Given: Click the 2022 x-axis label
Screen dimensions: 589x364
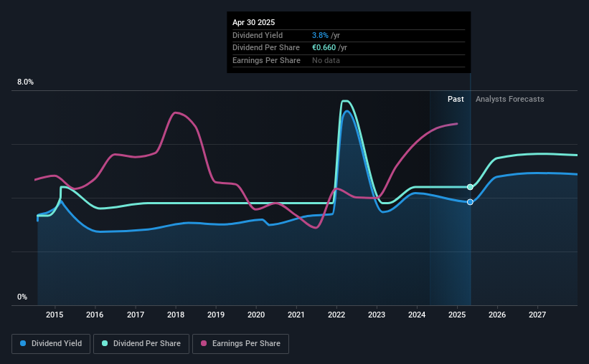Looking at the screenshot, I should click(336, 315).
